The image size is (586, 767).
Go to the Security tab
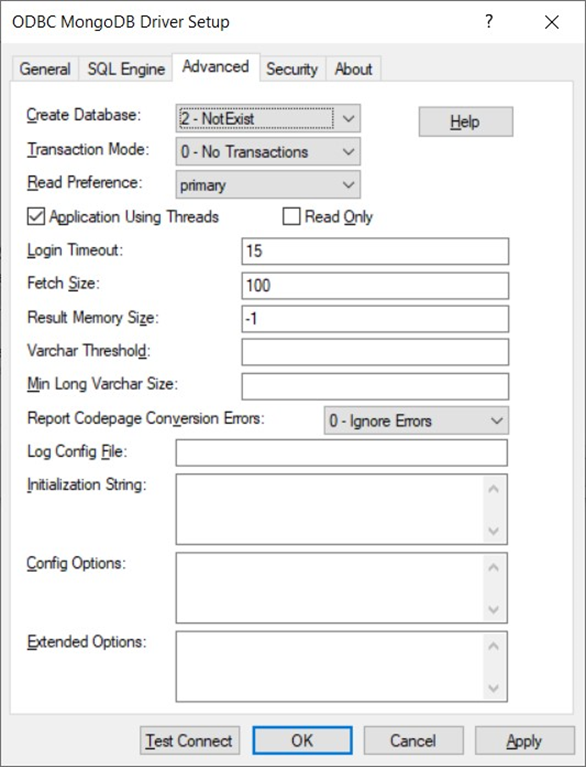coord(292,69)
